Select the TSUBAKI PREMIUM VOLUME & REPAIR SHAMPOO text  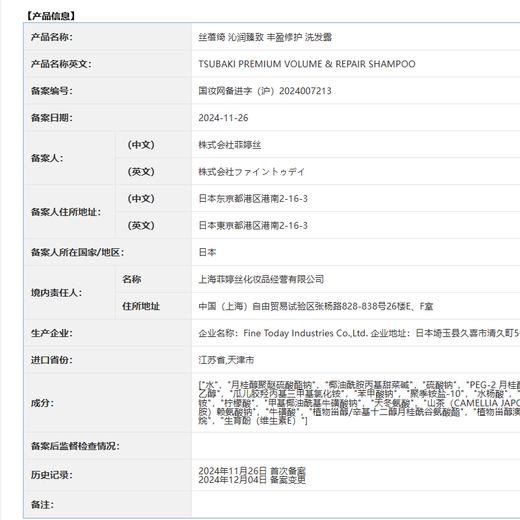pyautogui.click(x=307, y=64)
